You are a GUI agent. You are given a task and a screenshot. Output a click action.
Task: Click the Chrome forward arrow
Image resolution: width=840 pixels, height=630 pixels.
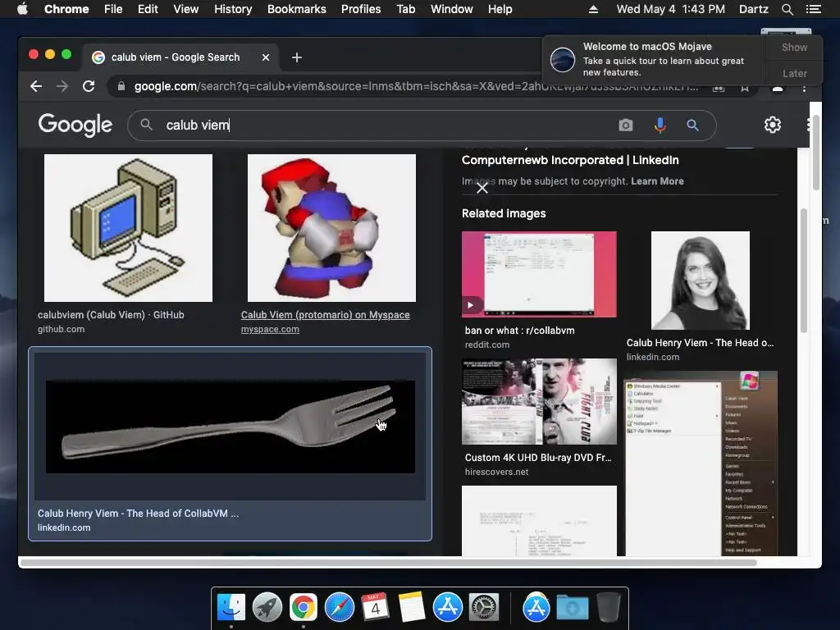click(62, 86)
